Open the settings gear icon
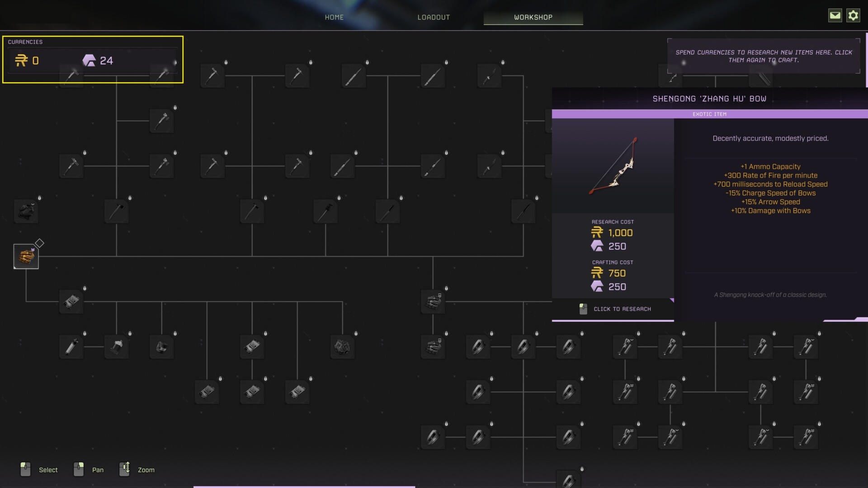Image resolution: width=868 pixels, height=488 pixels. click(853, 15)
